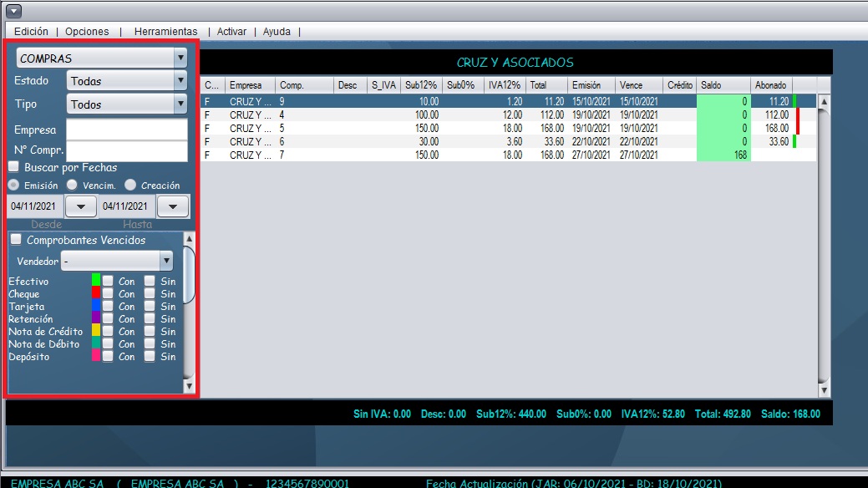Click the Empresa input field

[x=127, y=130]
